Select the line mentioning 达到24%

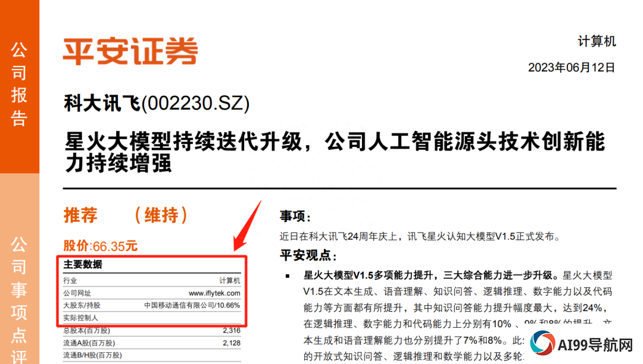tap(455, 308)
